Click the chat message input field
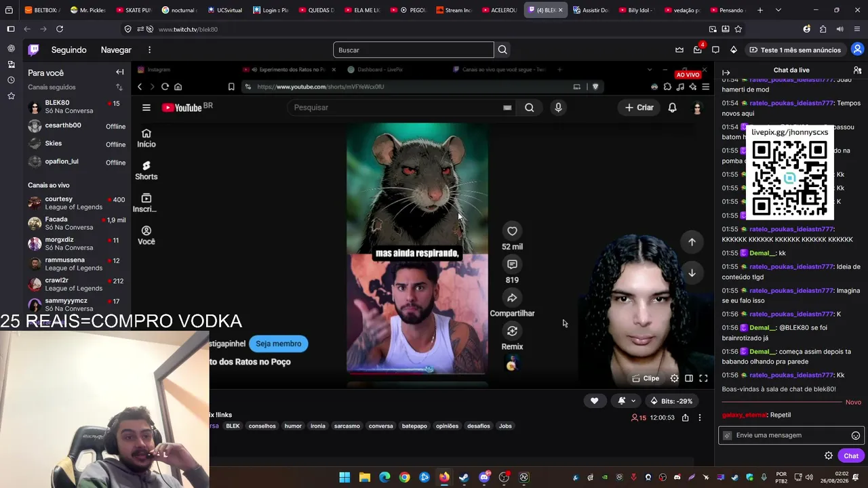Viewport: 868px width, 488px height. [791, 435]
